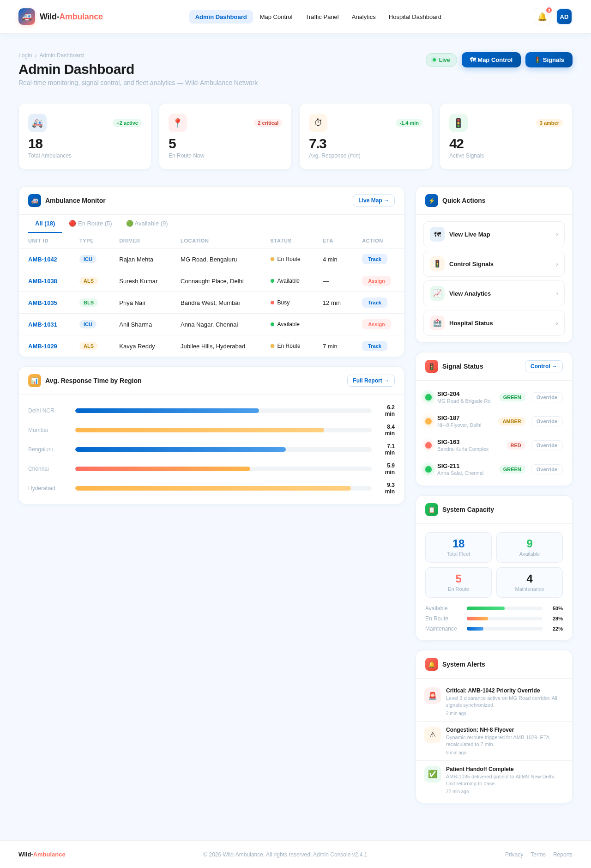Click the Live Map button in Ambulance Monitor
591x868 pixels.
[x=374, y=200]
